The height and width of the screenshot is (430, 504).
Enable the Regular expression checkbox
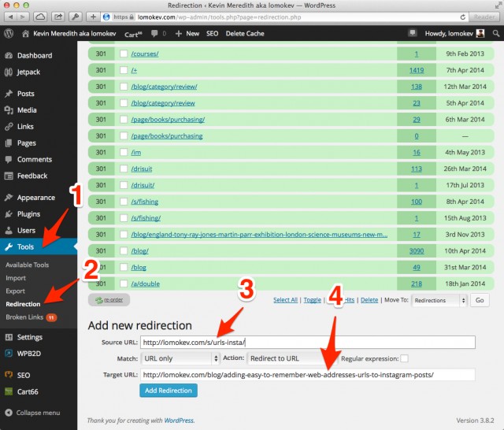pyautogui.click(x=404, y=358)
